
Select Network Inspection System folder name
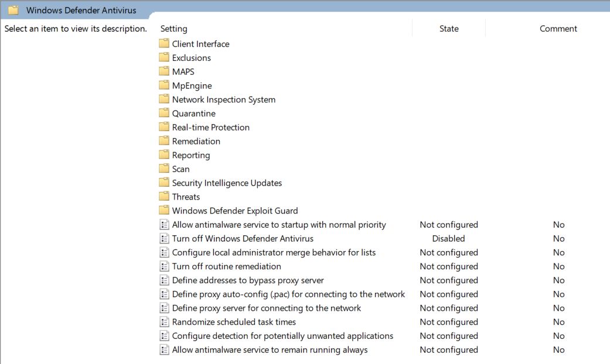pyautogui.click(x=224, y=100)
